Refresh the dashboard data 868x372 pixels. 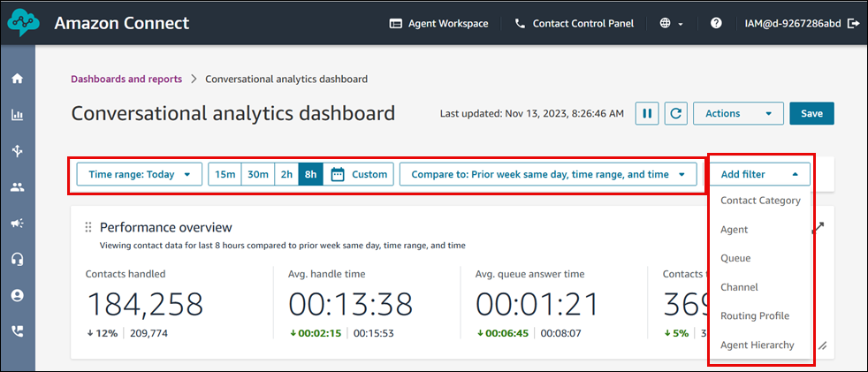pyautogui.click(x=675, y=113)
